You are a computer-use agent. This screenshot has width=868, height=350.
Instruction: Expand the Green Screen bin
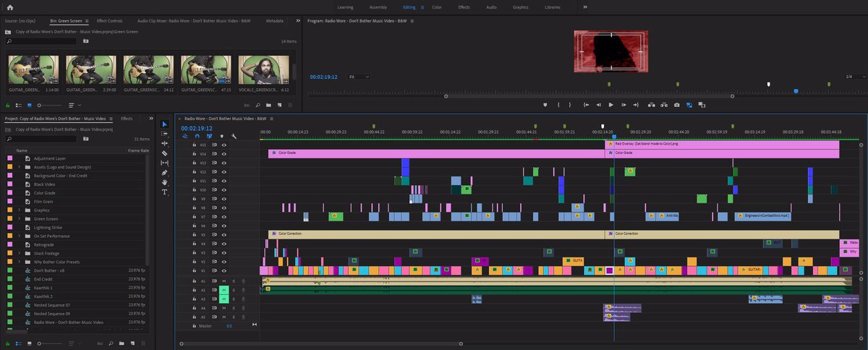point(20,219)
